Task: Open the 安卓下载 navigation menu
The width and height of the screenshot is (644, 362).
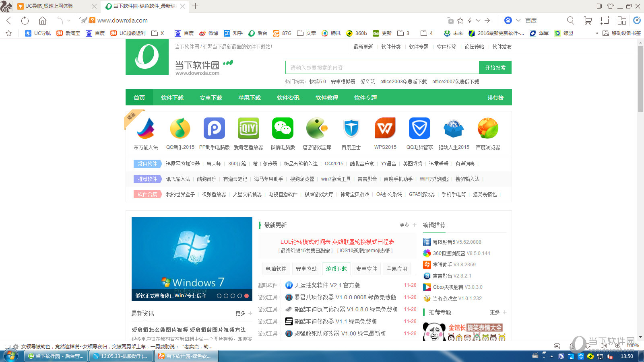Action: point(211,98)
